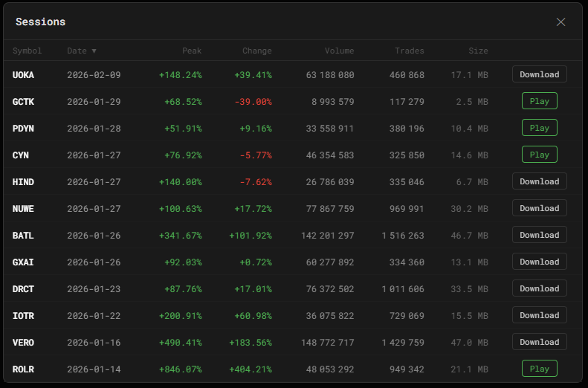The width and height of the screenshot is (588, 388).
Task: Play the CYN session
Action: pyautogui.click(x=539, y=155)
